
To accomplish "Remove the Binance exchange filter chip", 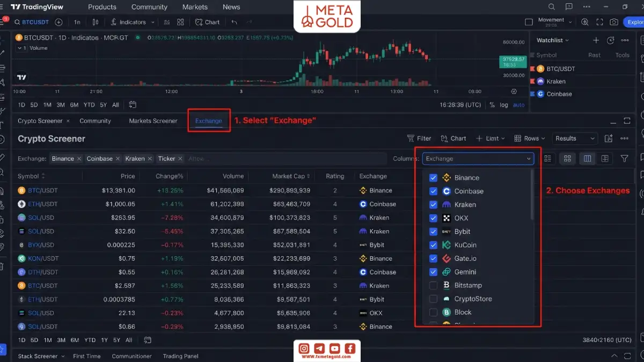I will click(x=79, y=159).
